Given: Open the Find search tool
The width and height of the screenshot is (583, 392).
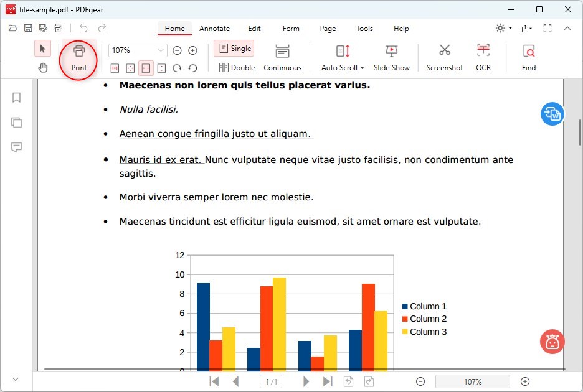Looking at the screenshot, I should pos(528,58).
